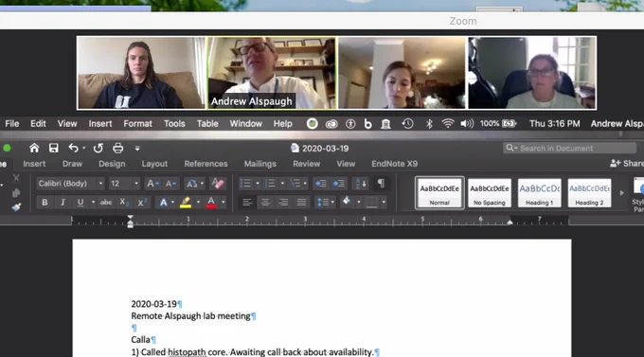Open the borders dropdown arrow

pos(384,202)
